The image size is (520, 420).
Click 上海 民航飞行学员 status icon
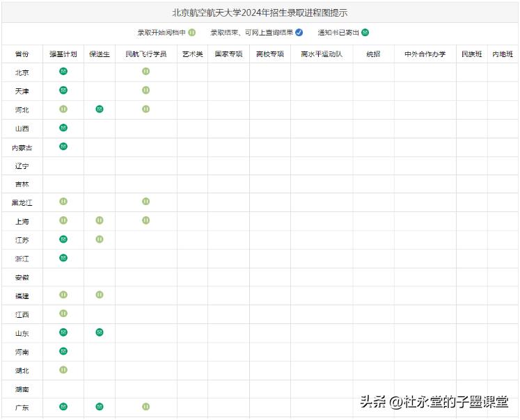(146, 220)
